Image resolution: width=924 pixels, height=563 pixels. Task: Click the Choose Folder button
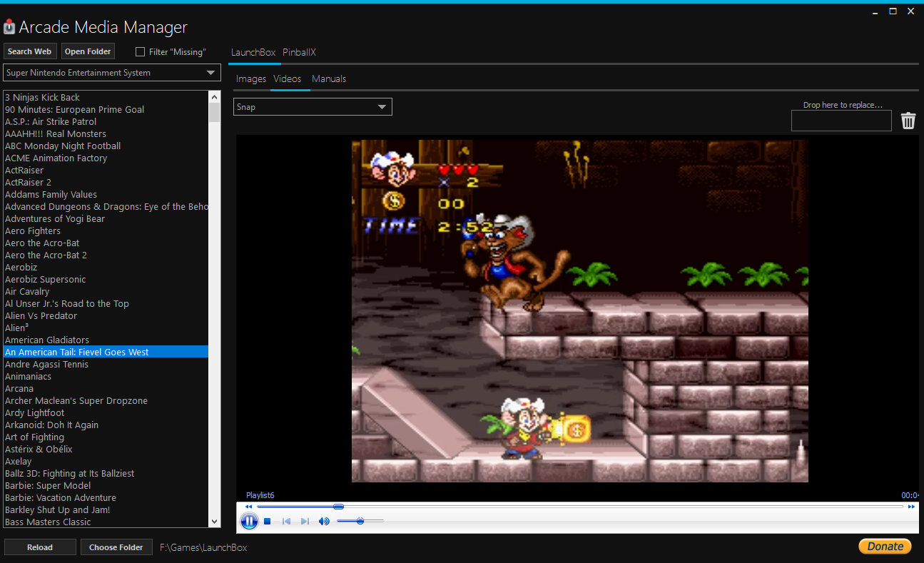click(116, 547)
